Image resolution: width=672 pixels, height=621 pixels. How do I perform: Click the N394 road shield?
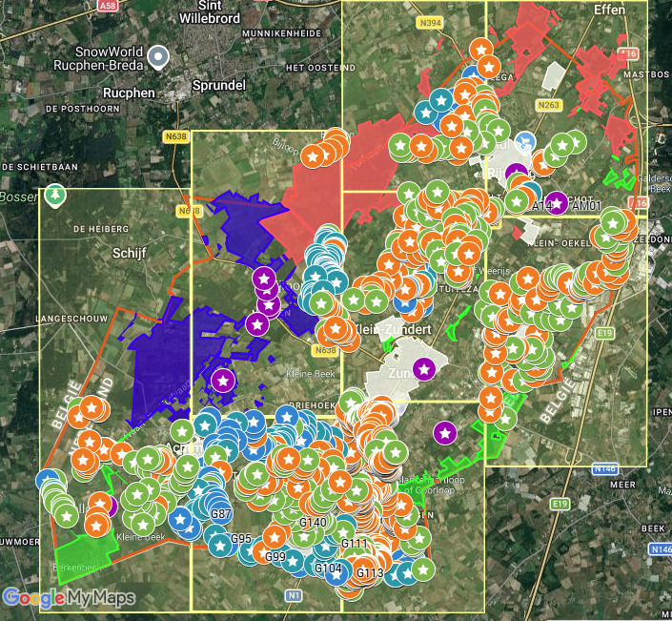click(x=430, y=23)
